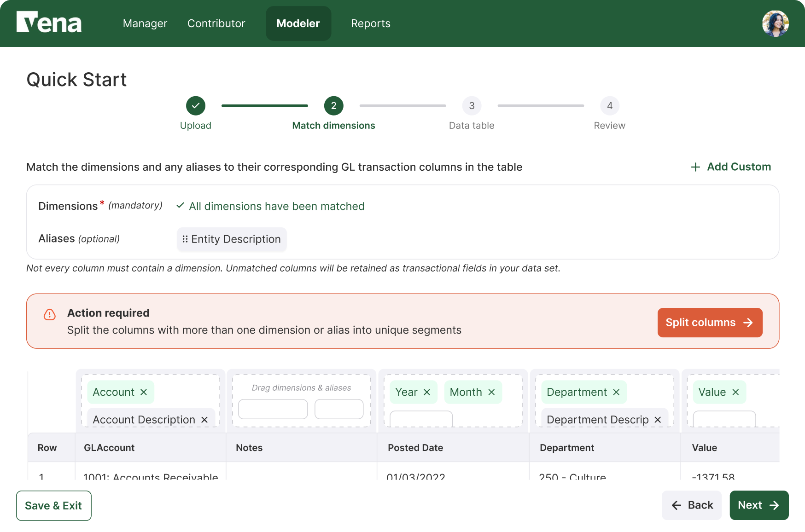The width and height of the screenshot is (805, 532).
Task: Click Next to continue
Action: pos(759,505)
